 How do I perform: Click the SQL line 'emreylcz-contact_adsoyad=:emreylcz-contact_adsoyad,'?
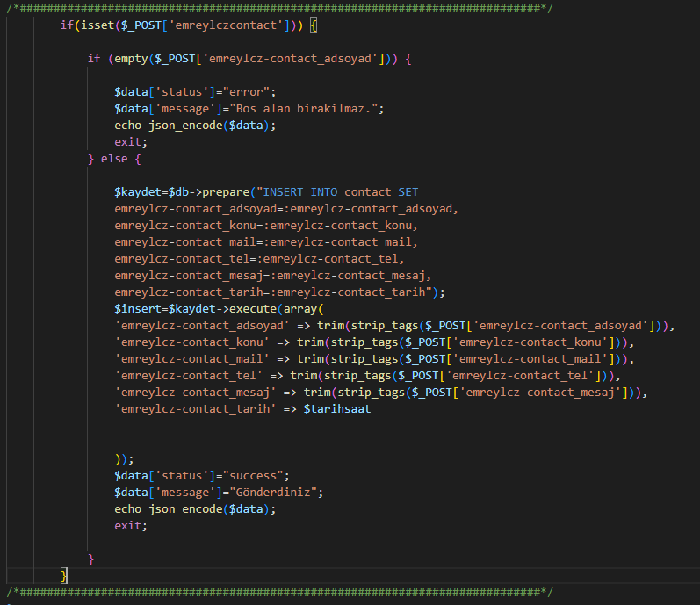click(x=286, y=209)
